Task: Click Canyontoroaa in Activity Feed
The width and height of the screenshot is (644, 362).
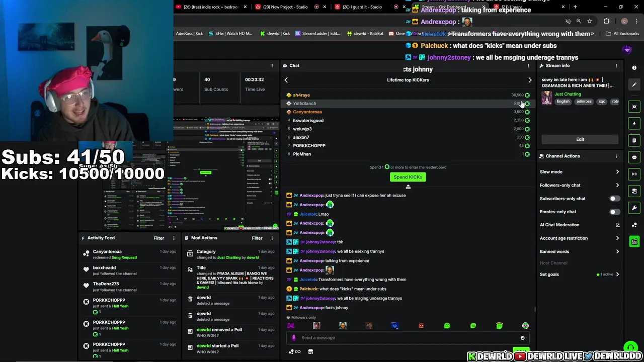Action: 107,252
